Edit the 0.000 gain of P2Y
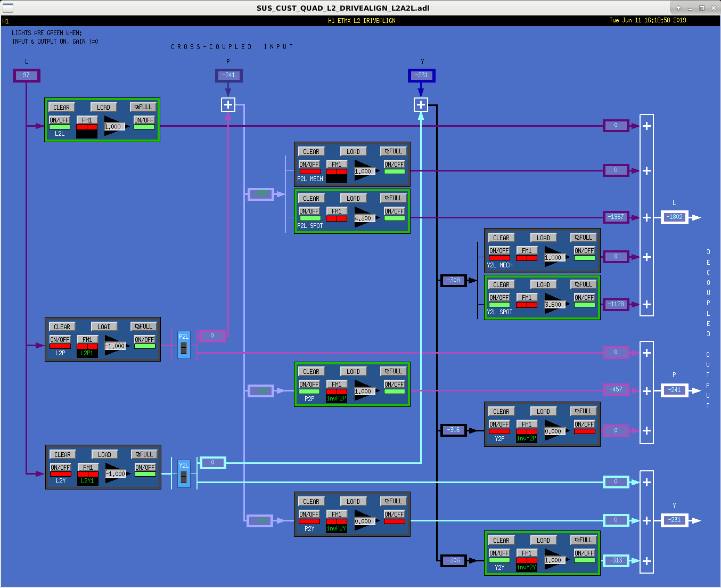The image size is (721, 588). 364,521
